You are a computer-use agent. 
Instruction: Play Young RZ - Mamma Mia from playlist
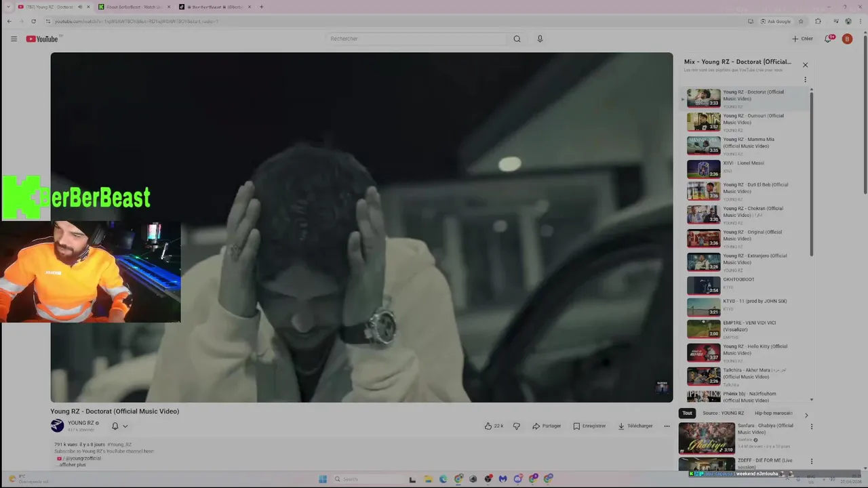point(745,146)
